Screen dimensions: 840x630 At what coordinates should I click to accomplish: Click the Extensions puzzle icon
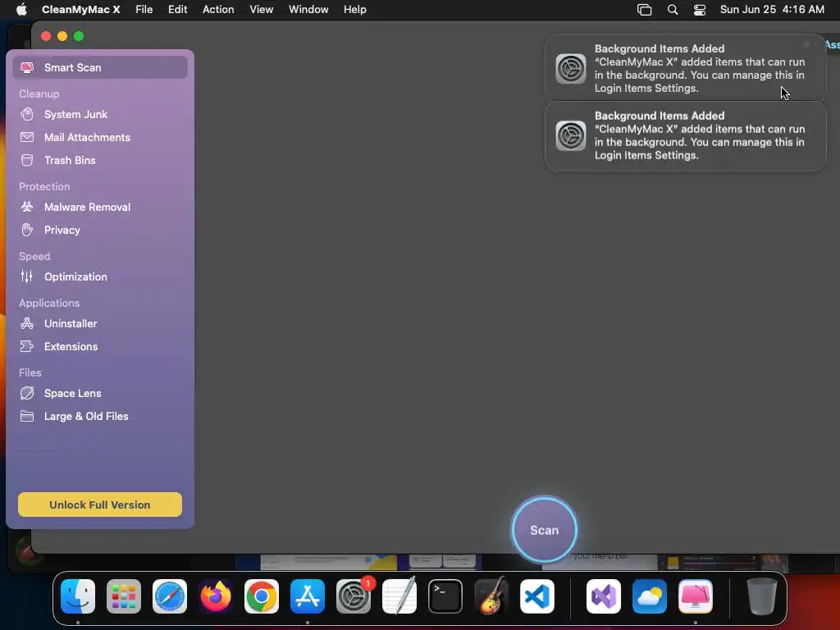point(27,347)
